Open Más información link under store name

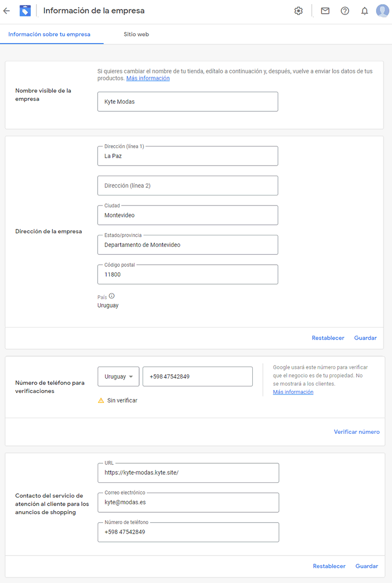(x=148, y=78)
